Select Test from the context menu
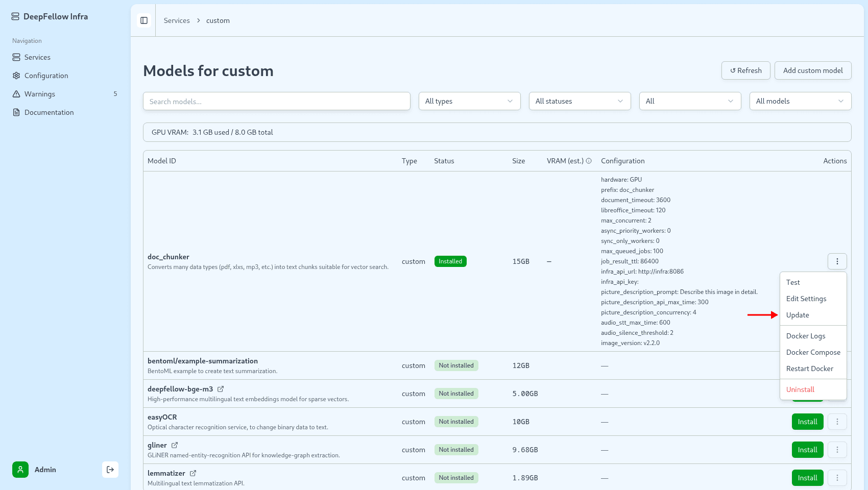Viewport: 868px width, 490px height. (813, 282)
